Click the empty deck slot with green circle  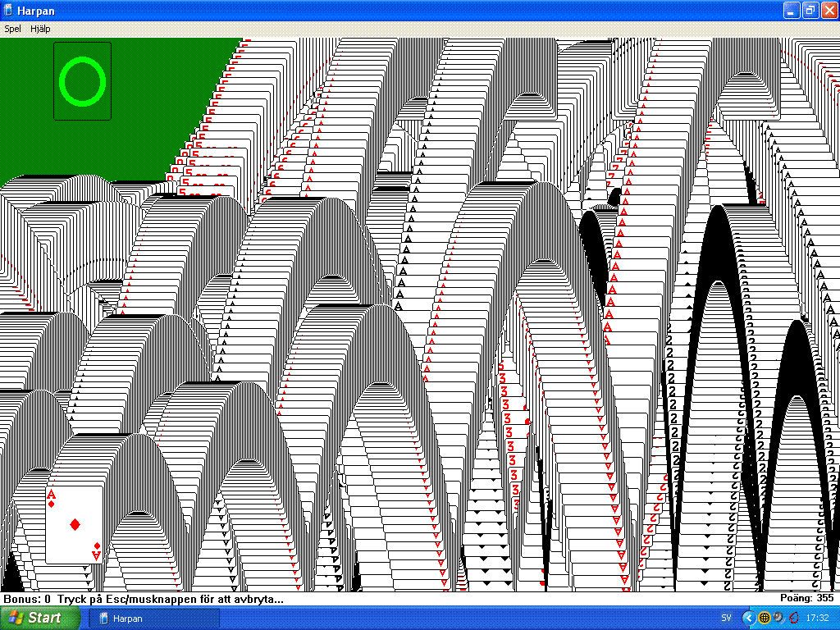click(x=83, y=81)
